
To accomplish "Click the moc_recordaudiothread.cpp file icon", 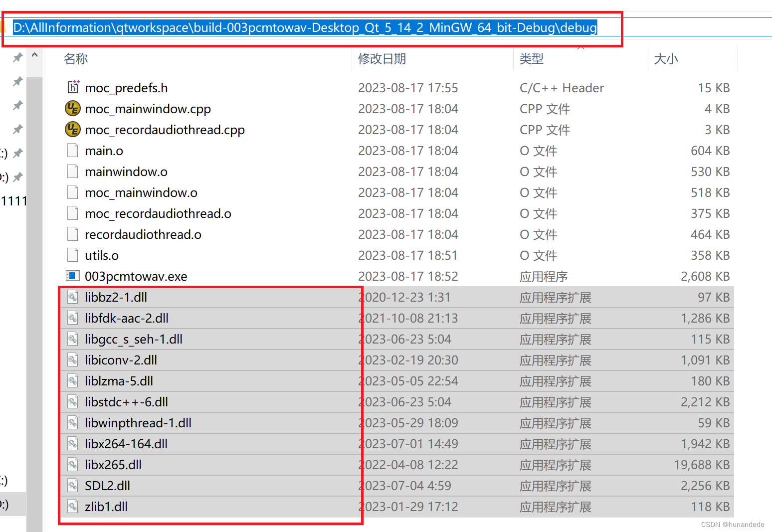I will 73,129.
